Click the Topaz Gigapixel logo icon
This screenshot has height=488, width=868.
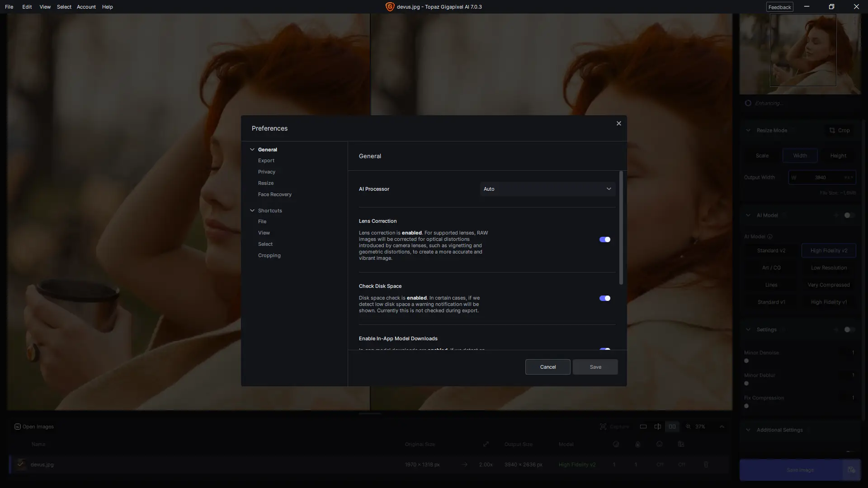pos(390,7)
